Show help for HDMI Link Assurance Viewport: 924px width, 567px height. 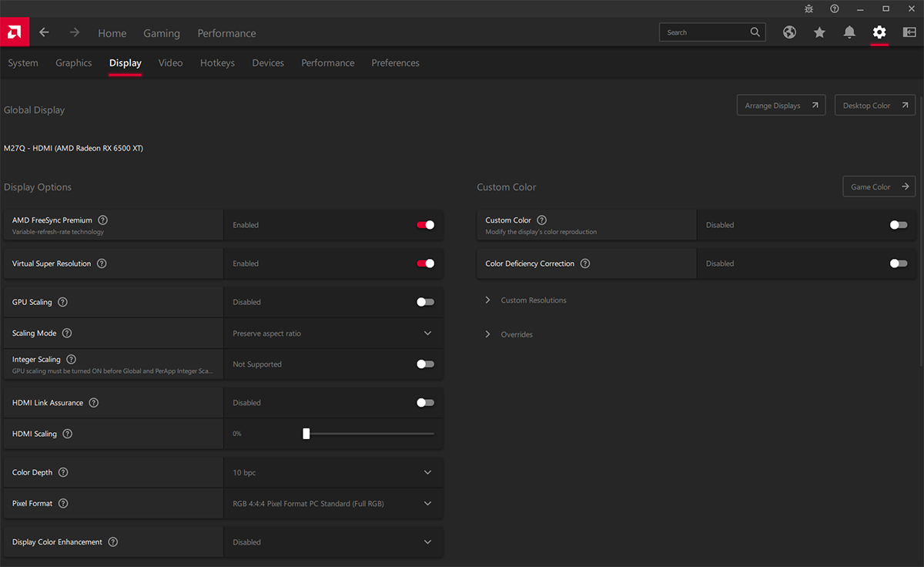tap(94, 402)
